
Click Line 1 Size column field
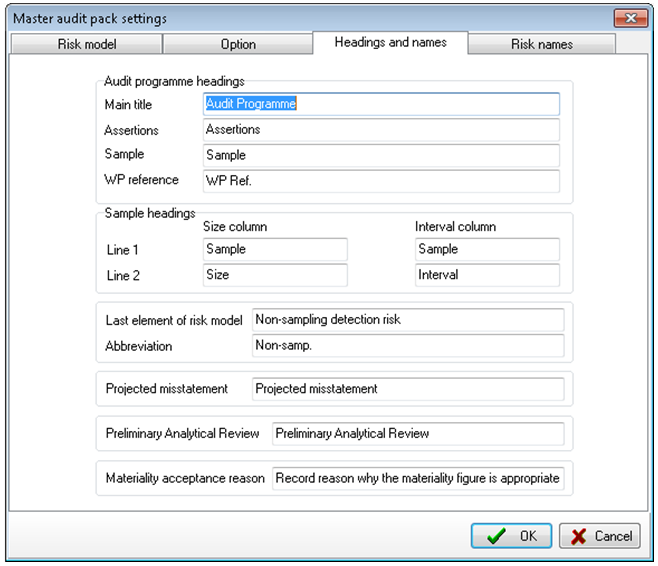275,249
